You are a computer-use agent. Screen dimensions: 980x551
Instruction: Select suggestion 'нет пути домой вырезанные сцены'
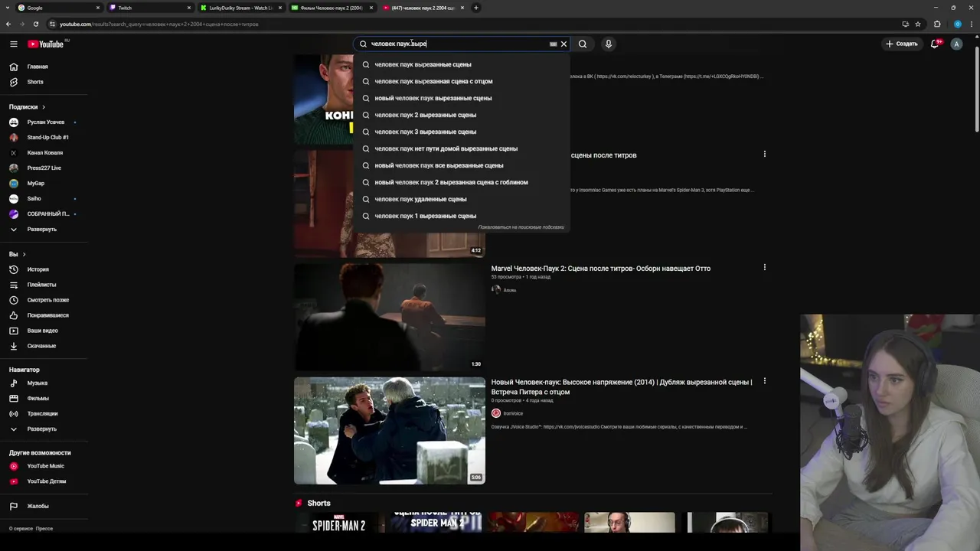pos(462,148)
